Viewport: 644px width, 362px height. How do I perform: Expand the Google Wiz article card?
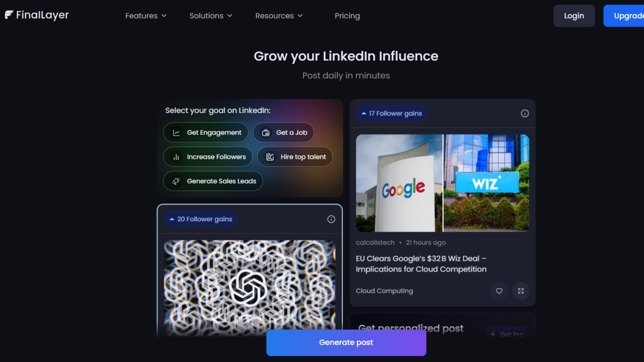(521, 291)
